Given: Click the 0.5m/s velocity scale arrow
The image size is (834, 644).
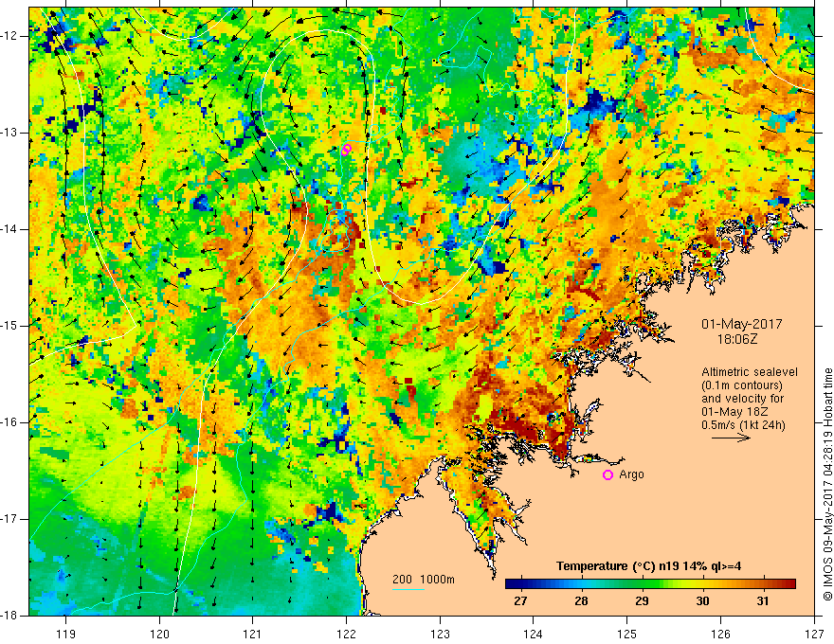Looking at the screenshot, I should coord(731,438).
